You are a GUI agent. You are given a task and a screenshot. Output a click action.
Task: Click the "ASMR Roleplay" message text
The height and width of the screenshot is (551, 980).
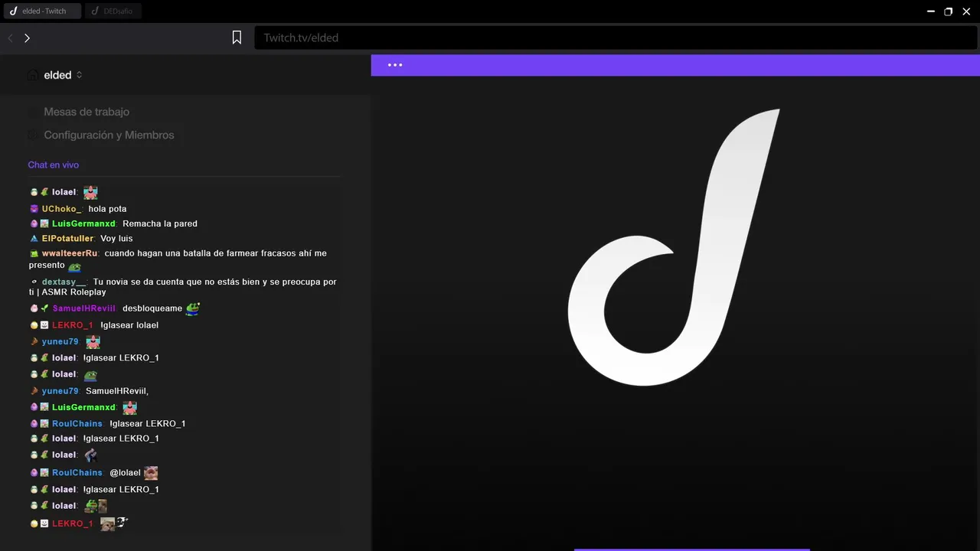[74, 292]
